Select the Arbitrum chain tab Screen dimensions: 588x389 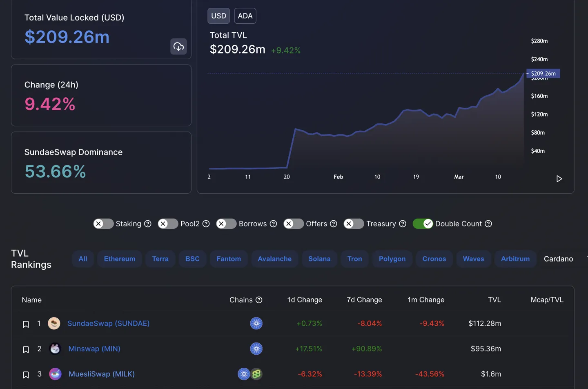(x=515, y=259)
